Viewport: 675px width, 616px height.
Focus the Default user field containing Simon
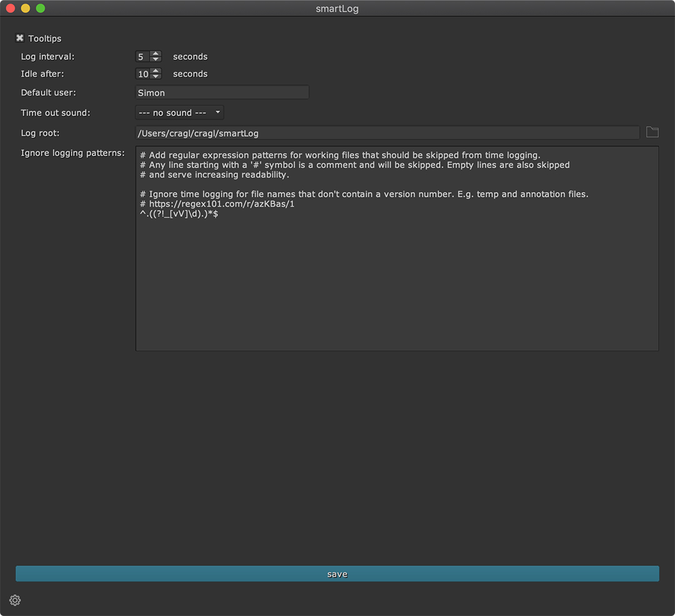(222, 92)
